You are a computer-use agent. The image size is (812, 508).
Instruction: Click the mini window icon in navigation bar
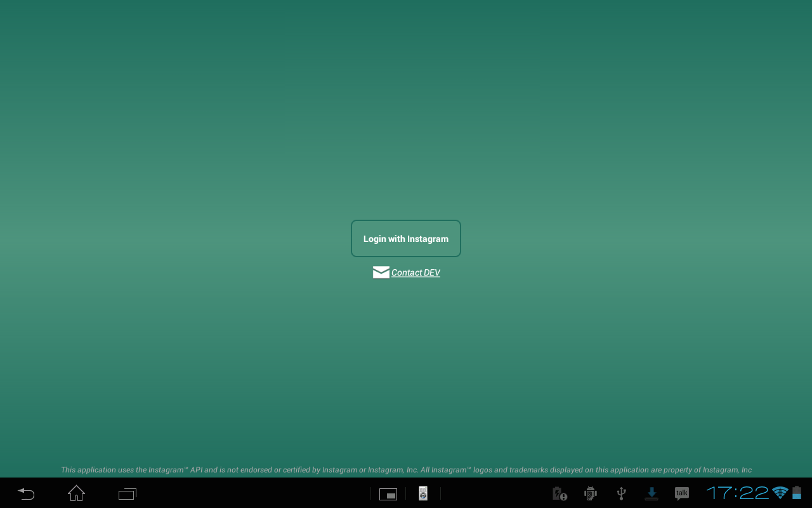[388, 494]
